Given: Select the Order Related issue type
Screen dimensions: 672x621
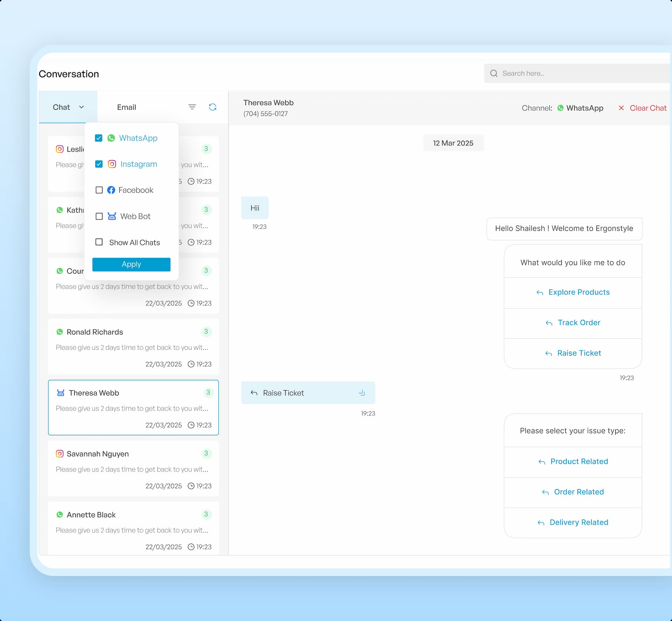Looking at the screenshot, I should pyautogui.click(x=579, y=492).
